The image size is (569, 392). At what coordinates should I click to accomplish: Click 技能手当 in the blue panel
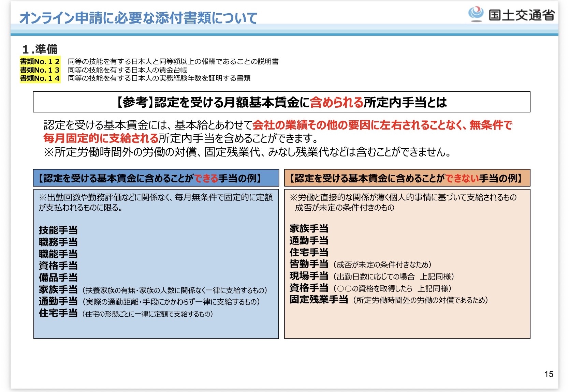tap(58, 230)
